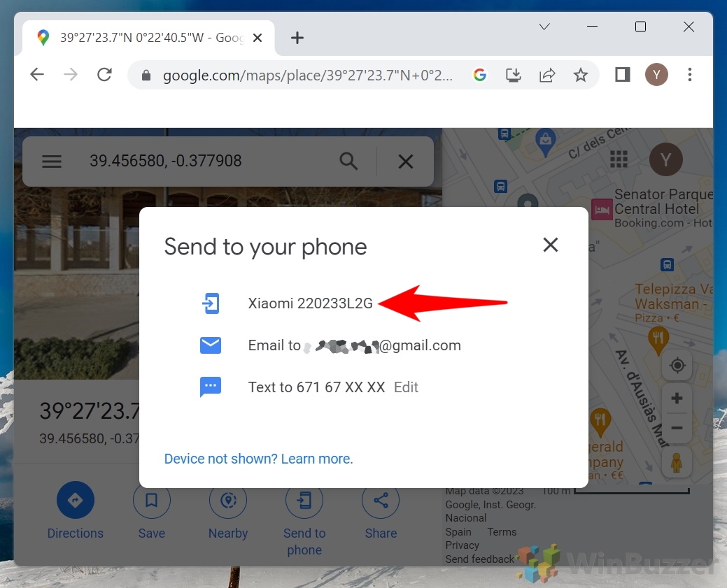
Task: Click Send to phone action button
Action: (304, 519)
